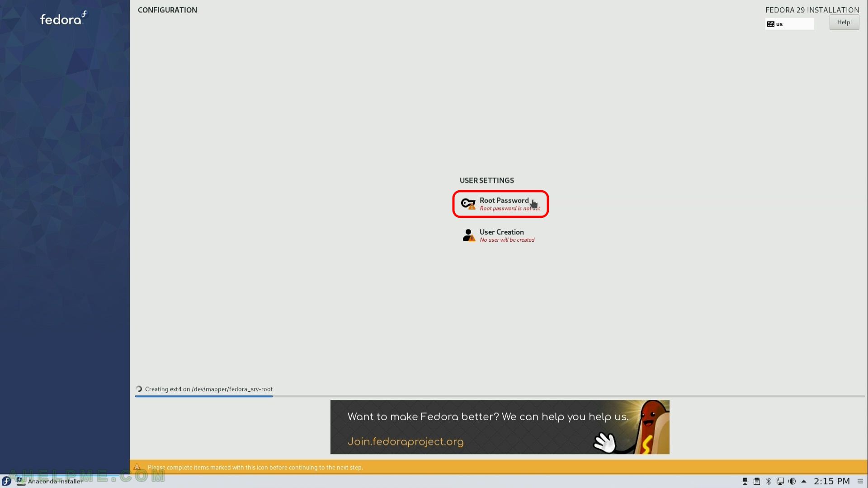Click the USER SETTINGS heading

[x=487, y=180]
